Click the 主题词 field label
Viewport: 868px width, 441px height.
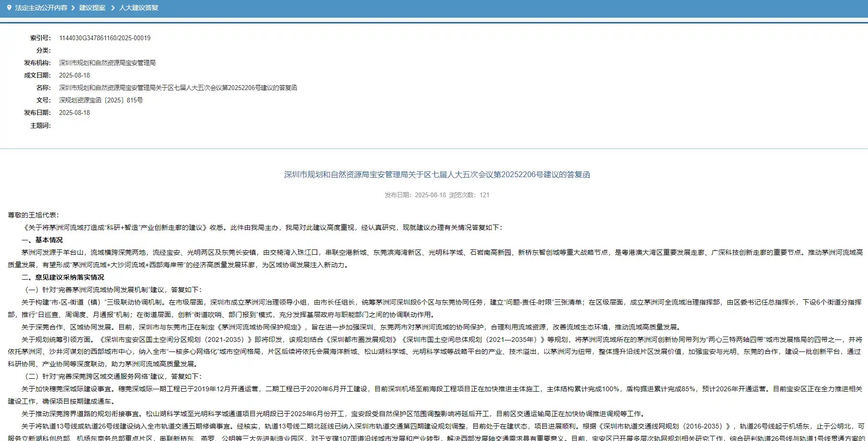tap(40, 125)
